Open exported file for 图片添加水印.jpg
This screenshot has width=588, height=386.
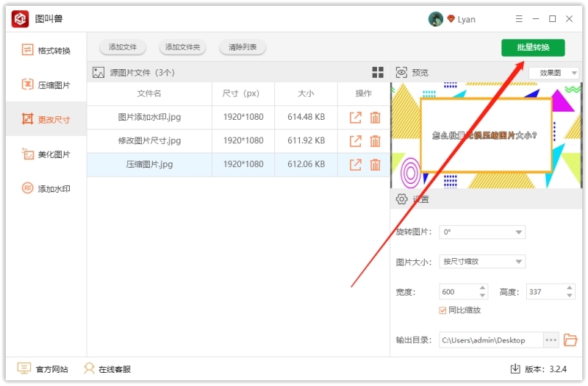pos(356,118)
